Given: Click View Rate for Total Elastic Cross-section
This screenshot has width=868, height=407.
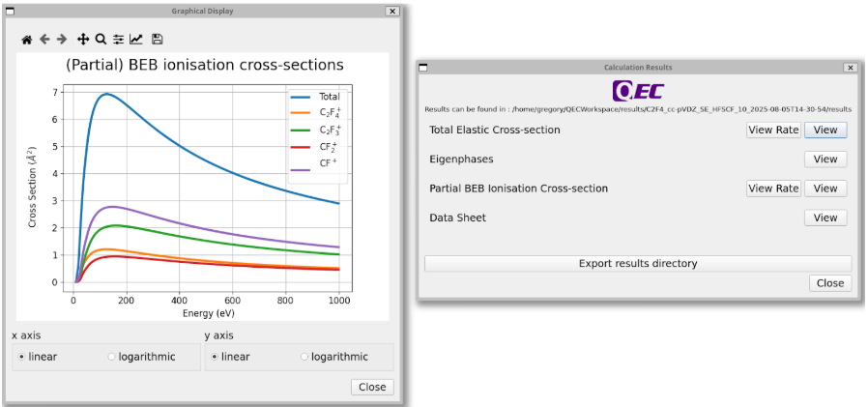Looking at the screenshot, I should tap(773, 130).
